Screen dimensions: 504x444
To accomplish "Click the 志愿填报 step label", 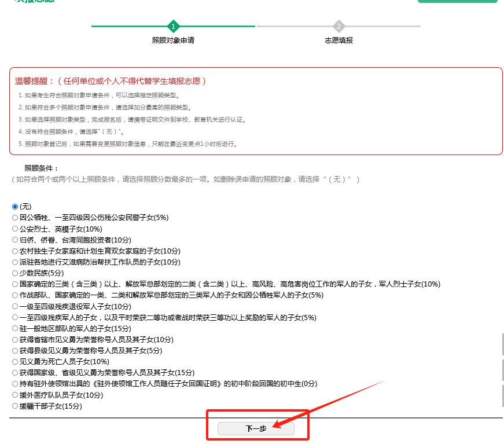I will tap(339, 40).
